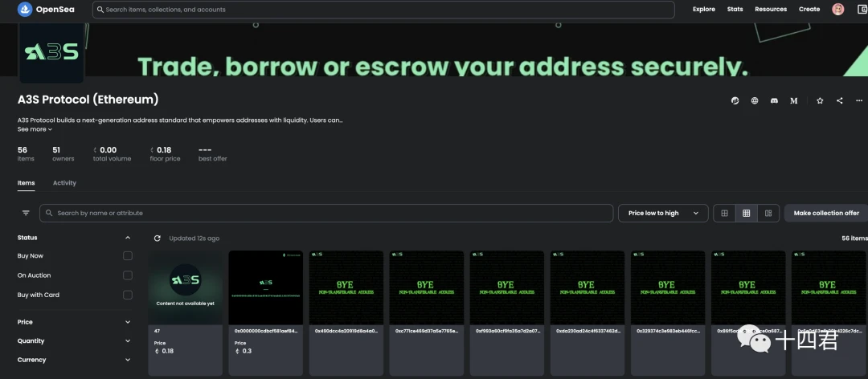Click the OpenSea logo icon
This screenshot has width=868, height=379.
tap(25, 10)
